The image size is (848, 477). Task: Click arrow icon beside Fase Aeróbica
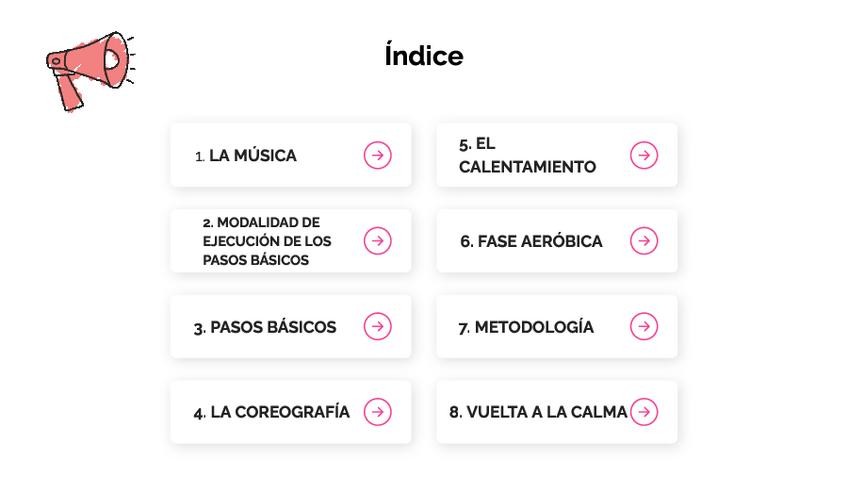click(644, 241)
